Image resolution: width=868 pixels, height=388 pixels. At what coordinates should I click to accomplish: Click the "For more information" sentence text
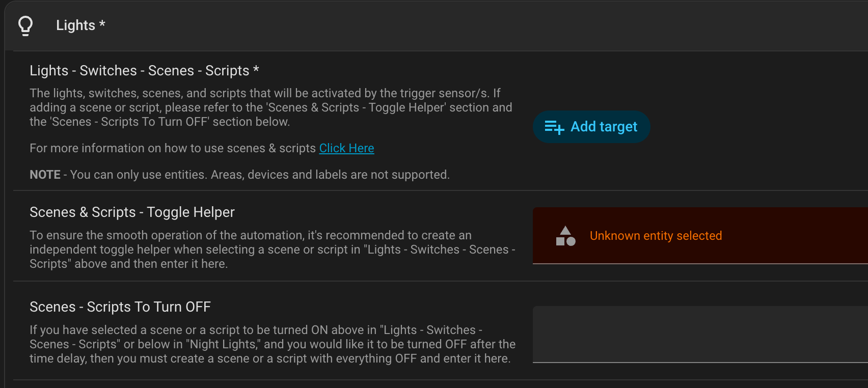click(173, 148)
